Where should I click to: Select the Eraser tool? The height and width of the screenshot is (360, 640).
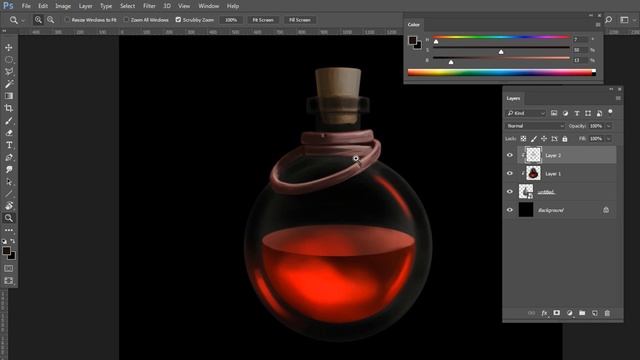click(x=9, y=133)
